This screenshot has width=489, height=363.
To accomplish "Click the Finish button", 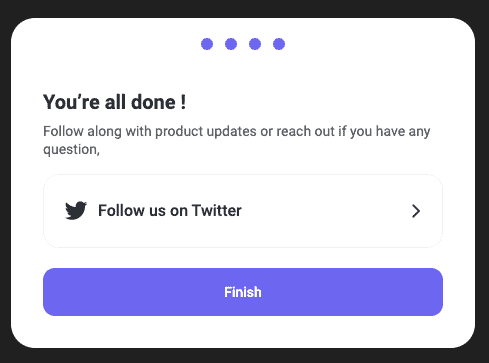I will point(243,292).
